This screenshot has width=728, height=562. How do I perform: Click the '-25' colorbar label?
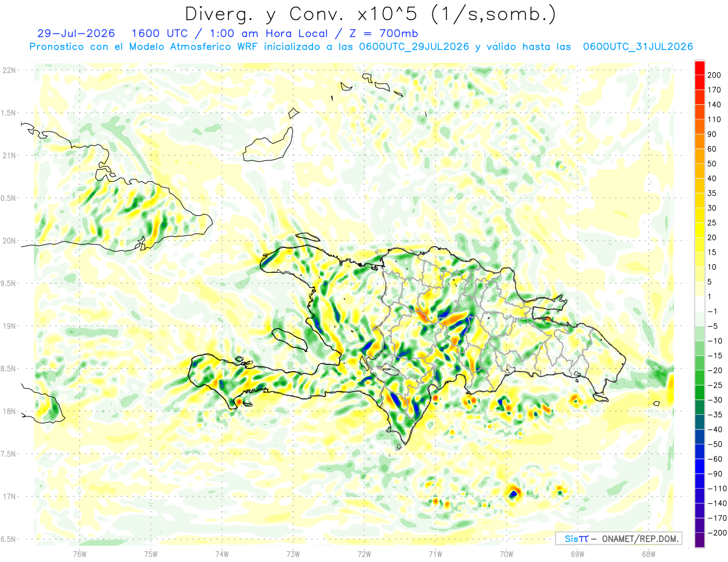click(x=714, y=385)
